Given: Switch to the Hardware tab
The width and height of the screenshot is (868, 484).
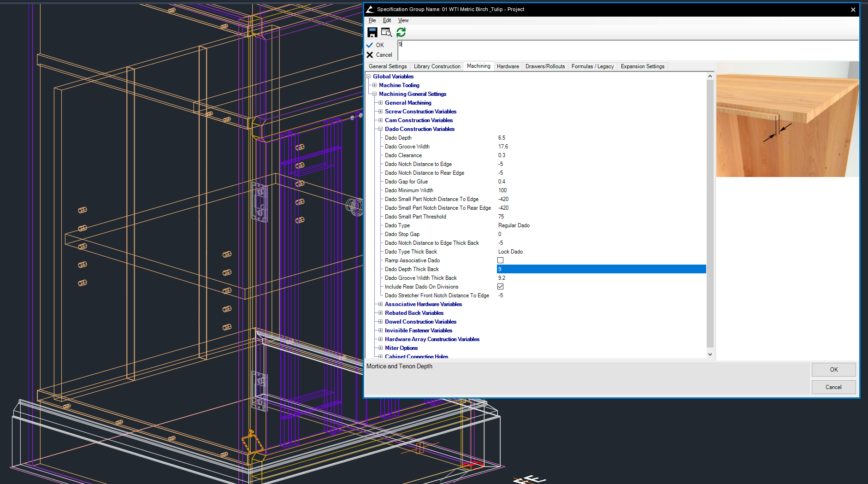Looking at the screenshot, I should click(508, 66).
